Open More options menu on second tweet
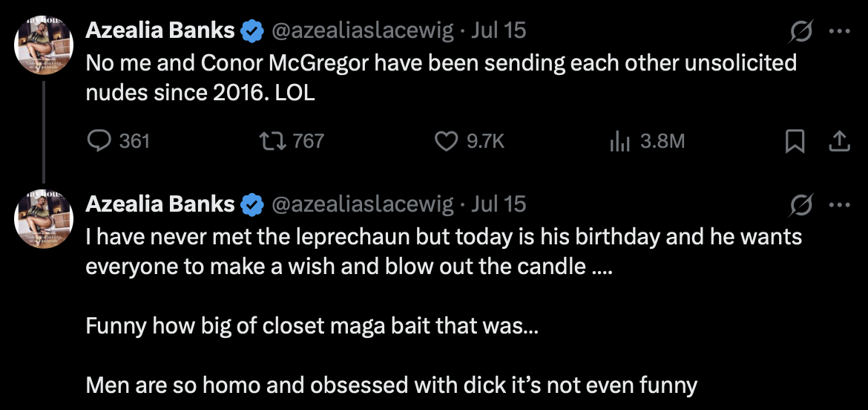 838,205
